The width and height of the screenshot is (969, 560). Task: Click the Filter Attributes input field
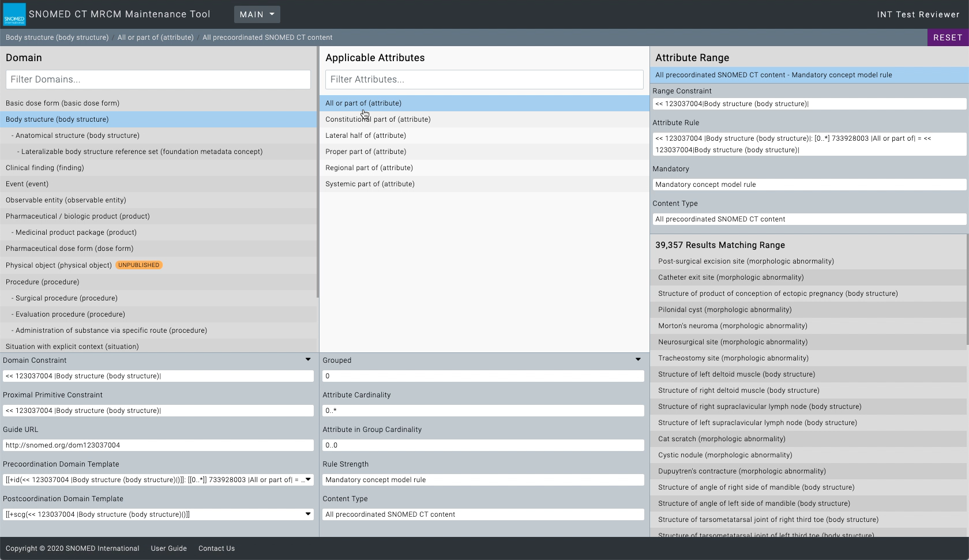pyautogui.click(x=484, y=80)
